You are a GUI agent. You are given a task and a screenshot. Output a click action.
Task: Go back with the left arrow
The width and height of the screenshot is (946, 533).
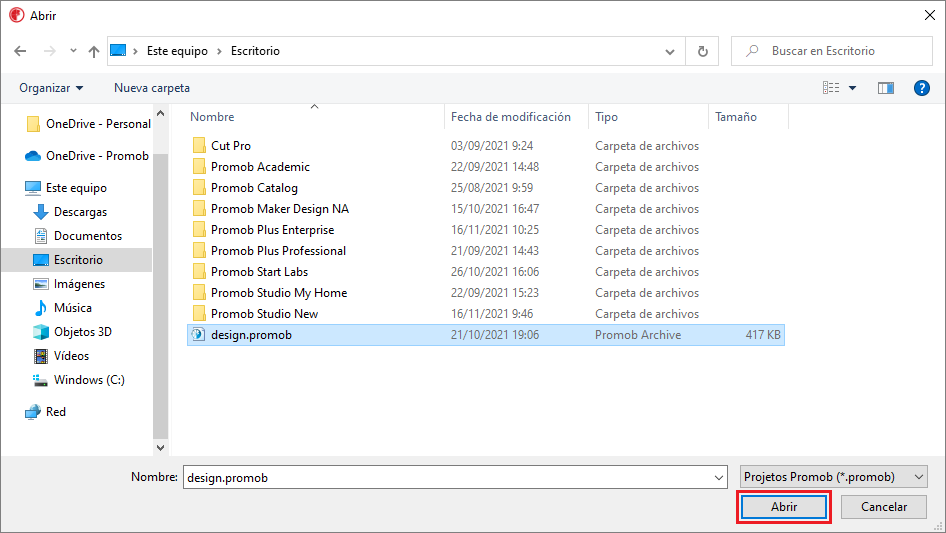21,51
